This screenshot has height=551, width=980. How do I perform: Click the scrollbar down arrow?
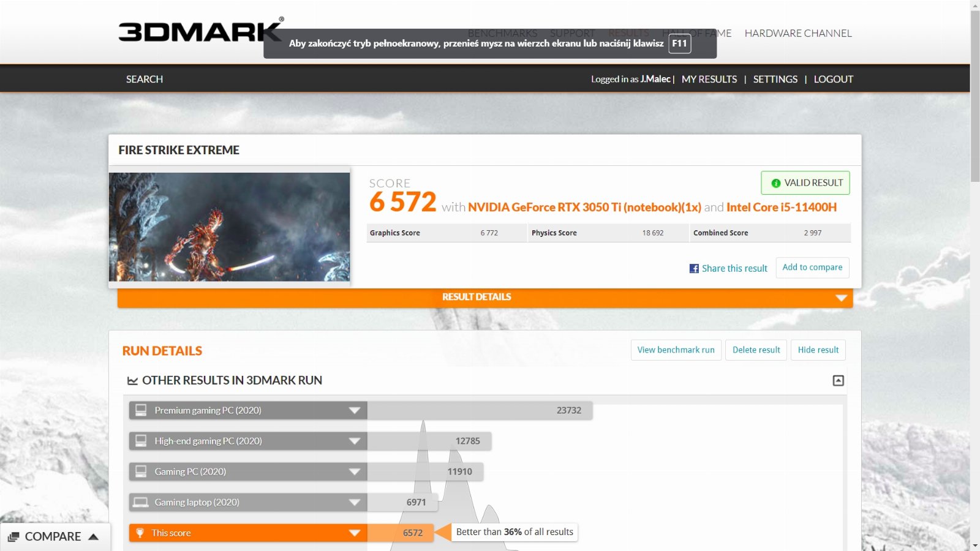coord(975,545)
